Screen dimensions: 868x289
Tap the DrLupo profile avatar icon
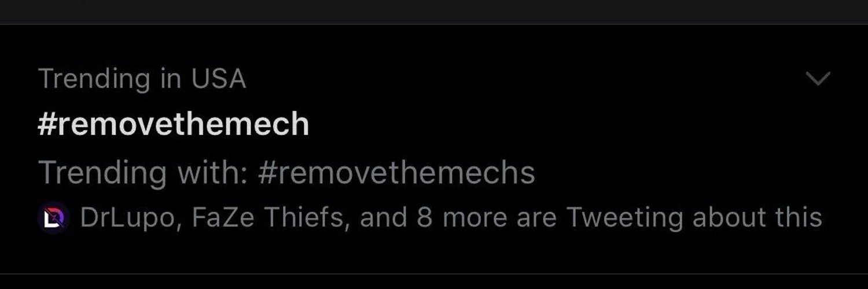pyautogui.click(x=53, y=218)
